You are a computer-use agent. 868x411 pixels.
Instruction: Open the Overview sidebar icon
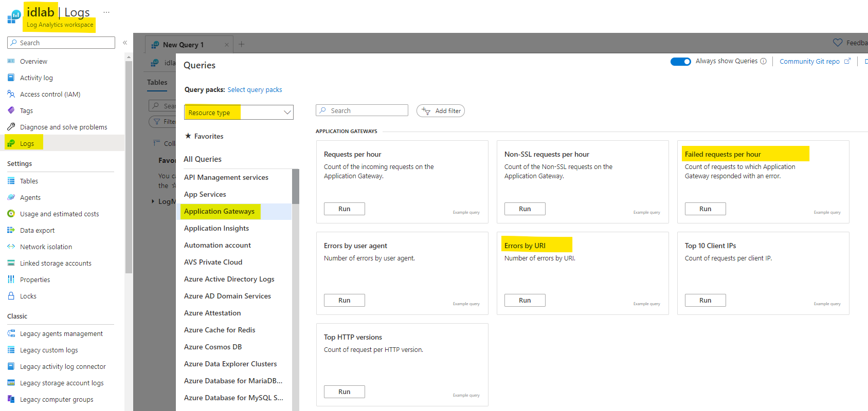pos(11,61)
